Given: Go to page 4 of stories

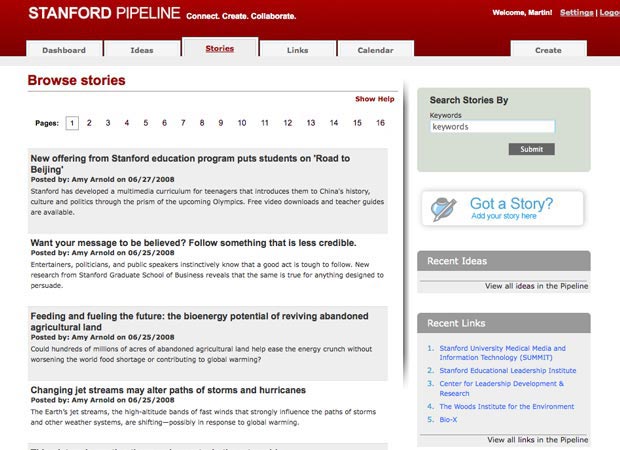Looking at the screenshot, I should pos(127,123).
